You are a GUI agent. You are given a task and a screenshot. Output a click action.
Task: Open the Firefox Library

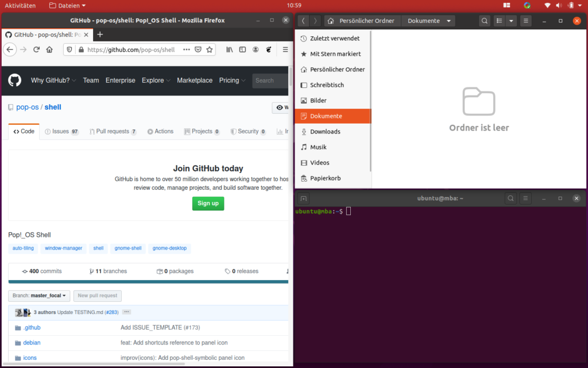[x=230, y=49]
